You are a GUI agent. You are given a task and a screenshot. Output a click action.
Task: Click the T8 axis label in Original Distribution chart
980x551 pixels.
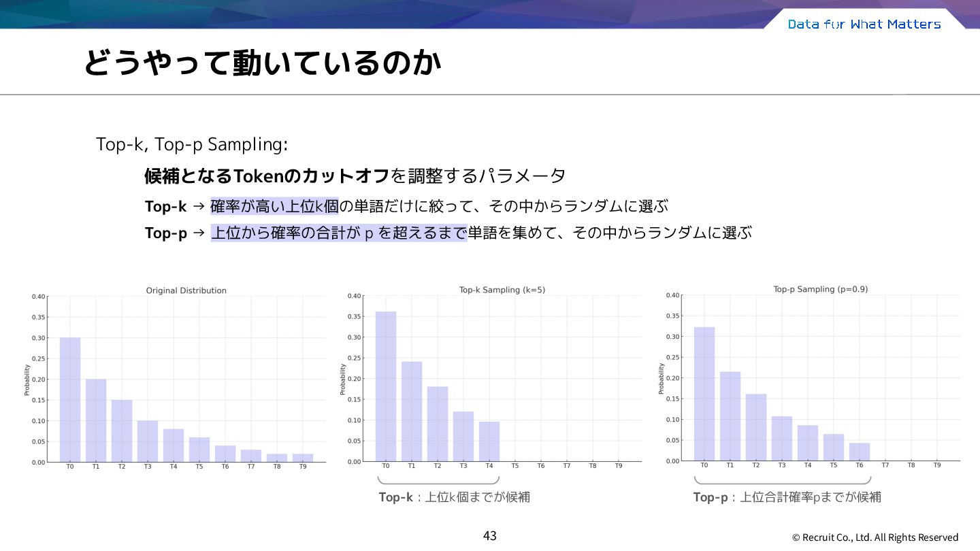tap(277, 467)
